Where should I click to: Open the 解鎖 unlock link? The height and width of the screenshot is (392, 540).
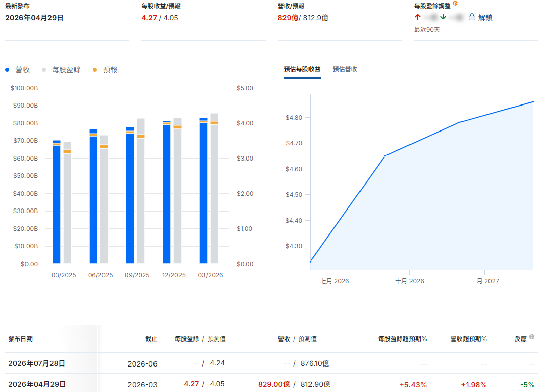point(485,17)
